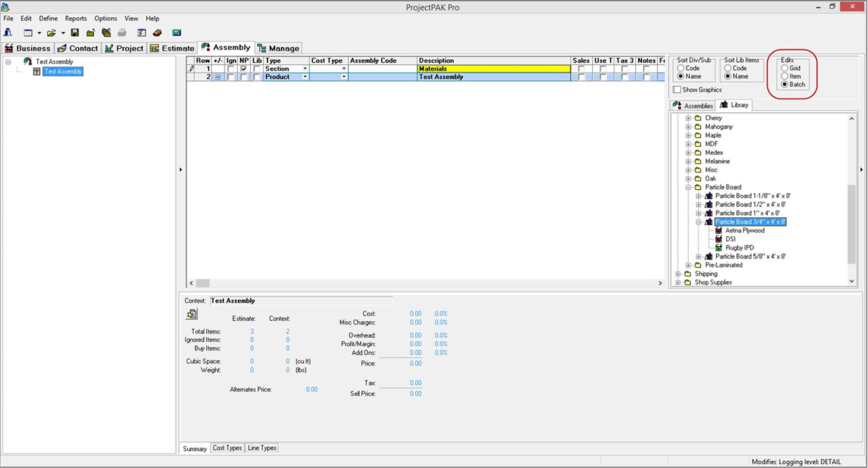868x468 pixels.
Task: Open the Cost Types tab
Action: point(227,448)
